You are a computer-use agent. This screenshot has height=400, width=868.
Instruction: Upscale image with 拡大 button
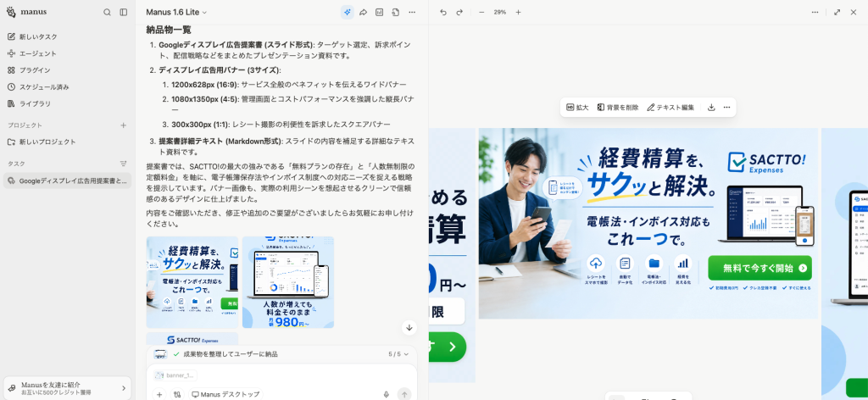pos(577,108)
